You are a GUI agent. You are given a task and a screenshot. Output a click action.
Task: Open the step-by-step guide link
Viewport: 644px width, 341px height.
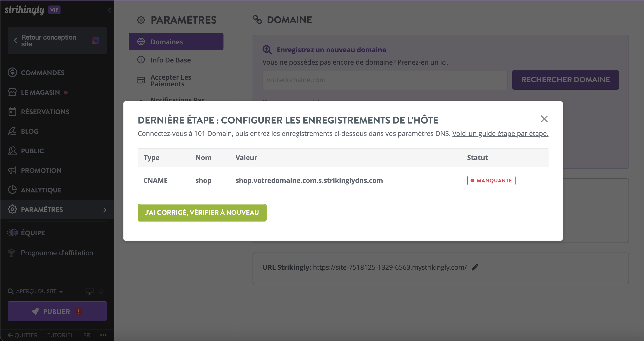(x=500, y=133)
